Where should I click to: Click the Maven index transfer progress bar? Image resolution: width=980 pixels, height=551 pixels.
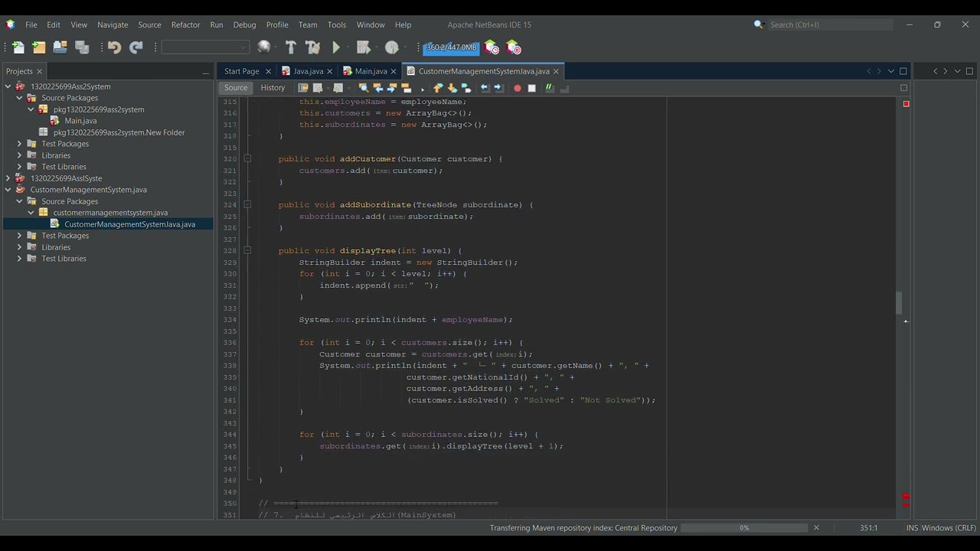click(x=744, y=528)
